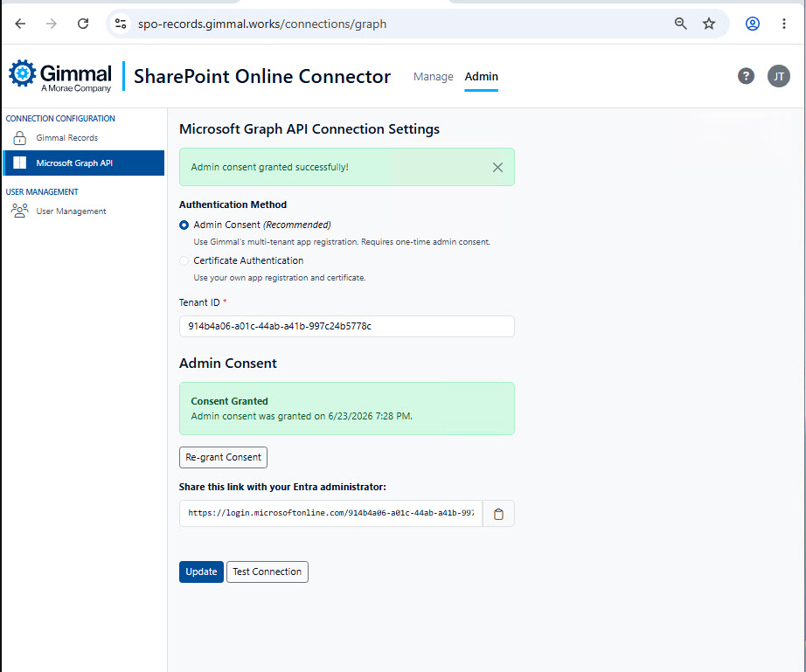This screenshot has height=672, width=806.
Task: Click the 'Admin Consent' section heading
Action: click(227, 364)
